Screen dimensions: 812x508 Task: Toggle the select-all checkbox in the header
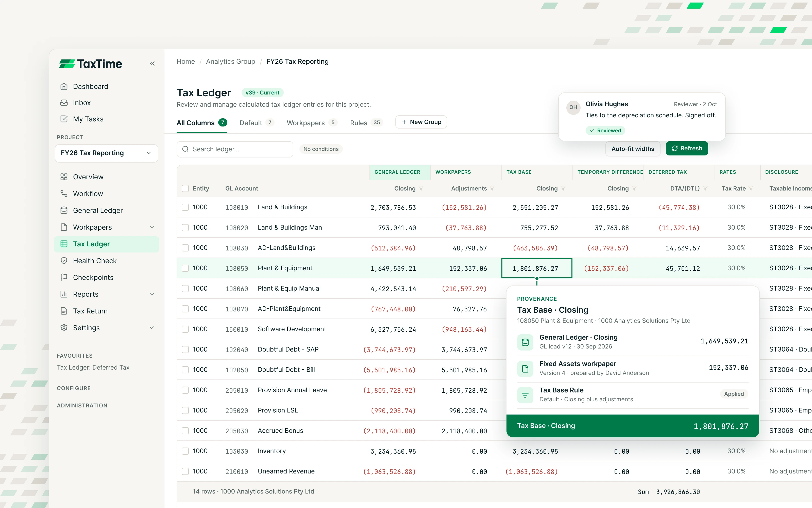coord(185,188)
